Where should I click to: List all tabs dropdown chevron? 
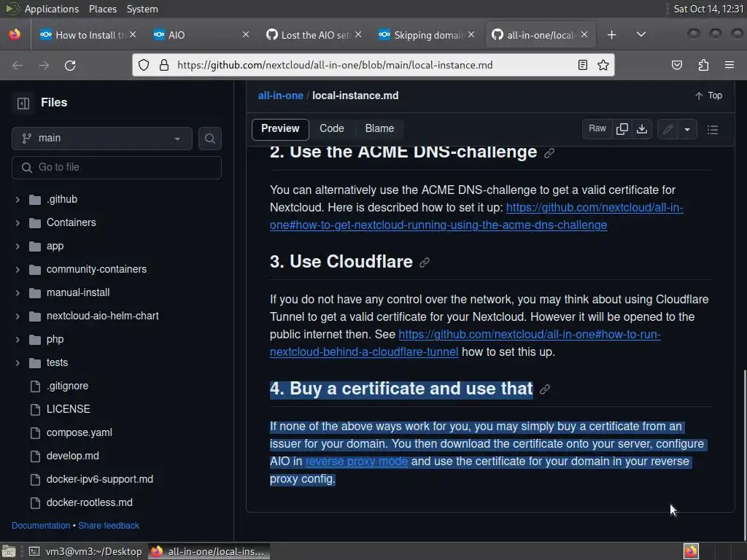[x=641, y=34]
